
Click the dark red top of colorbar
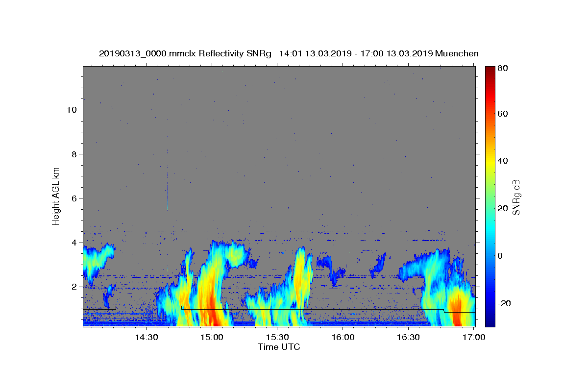(490, 70)
